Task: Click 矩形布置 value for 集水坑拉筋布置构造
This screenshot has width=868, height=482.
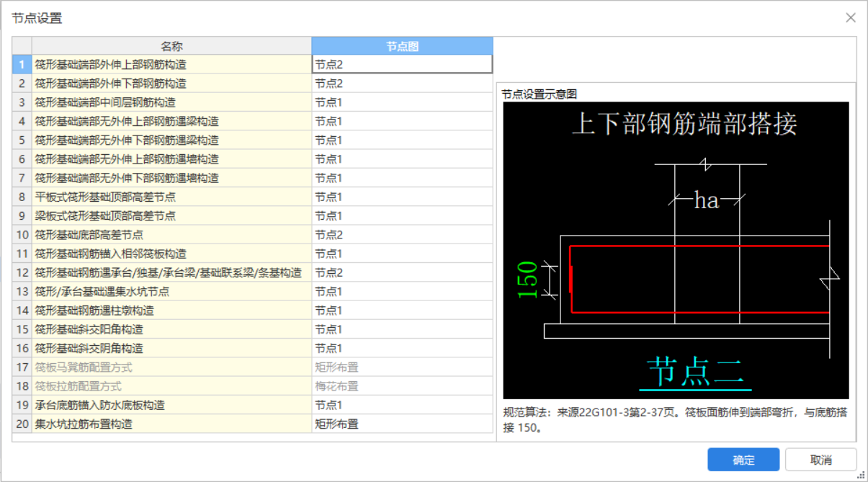Action: point(403,424)
